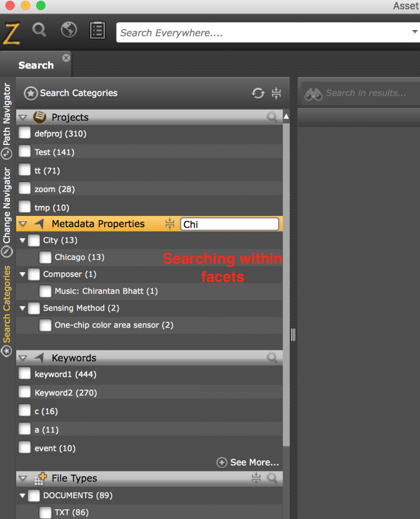Collapse the DOCUMENTS (89) tree node

[x=22, y=496]
